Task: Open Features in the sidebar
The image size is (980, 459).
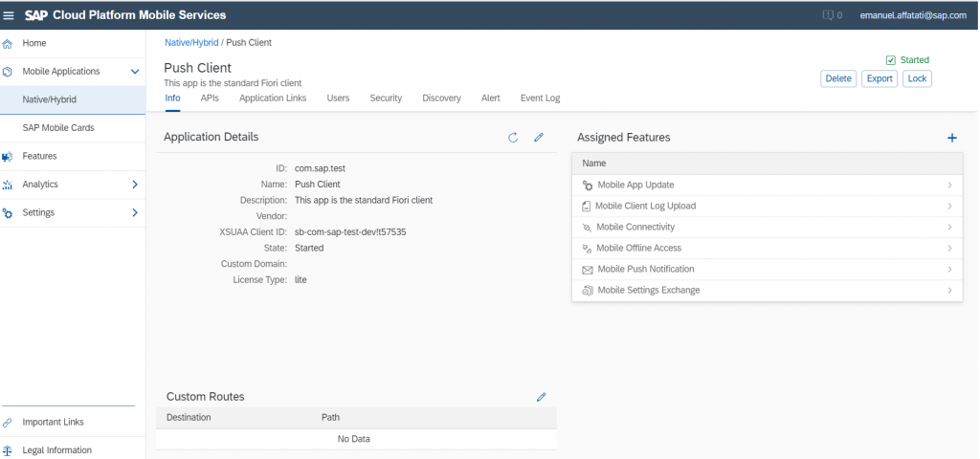Action: point(73,156)
